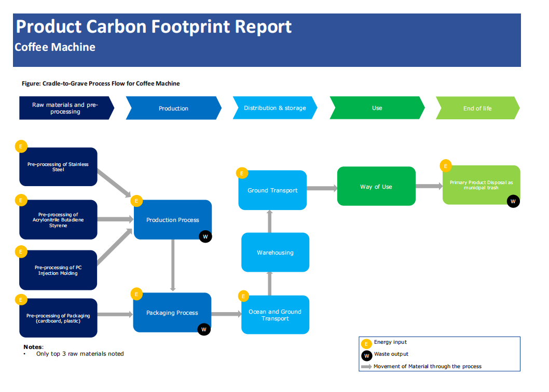Click the yellow Energy input icon in legend
Screen dimensions: 549x392
point(367,343)
